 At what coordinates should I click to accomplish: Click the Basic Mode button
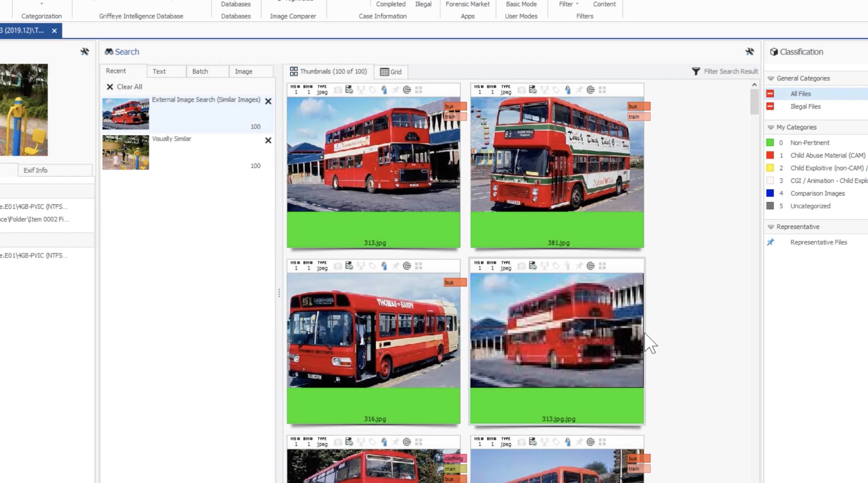pos(521,4)
